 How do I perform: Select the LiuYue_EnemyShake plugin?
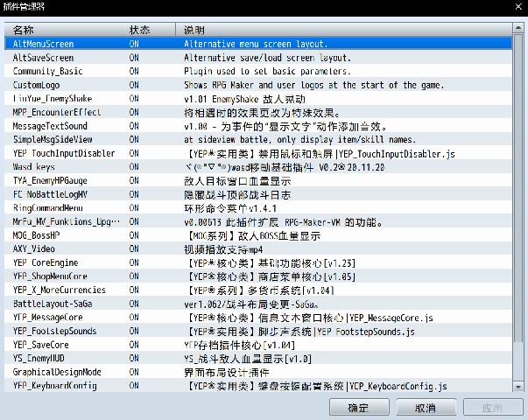coord(258,99)
